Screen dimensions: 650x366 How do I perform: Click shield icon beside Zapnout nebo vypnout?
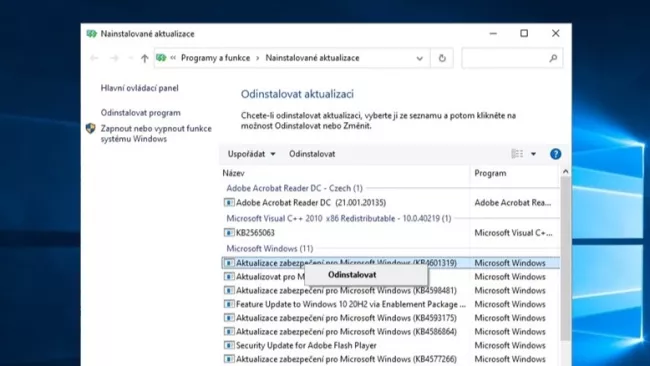[90, 128]
